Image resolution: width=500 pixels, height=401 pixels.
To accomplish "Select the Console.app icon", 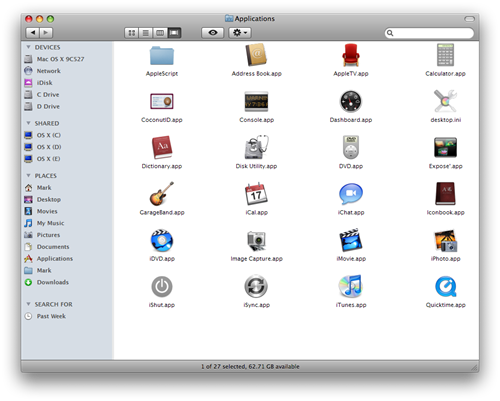I will point(256,101).
